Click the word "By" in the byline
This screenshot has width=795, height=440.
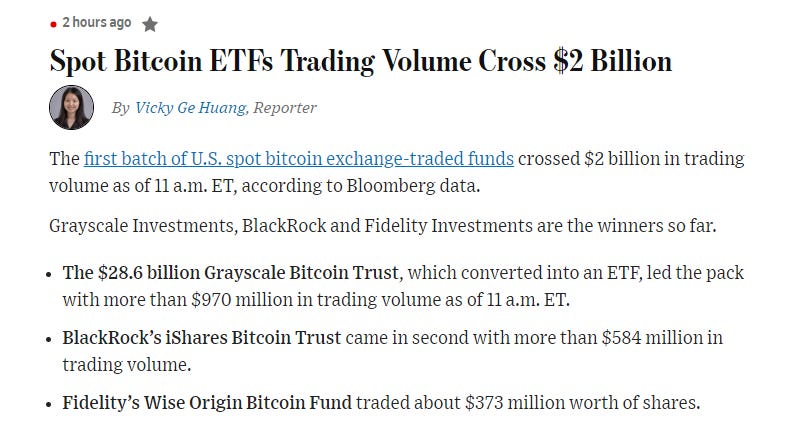120,108
